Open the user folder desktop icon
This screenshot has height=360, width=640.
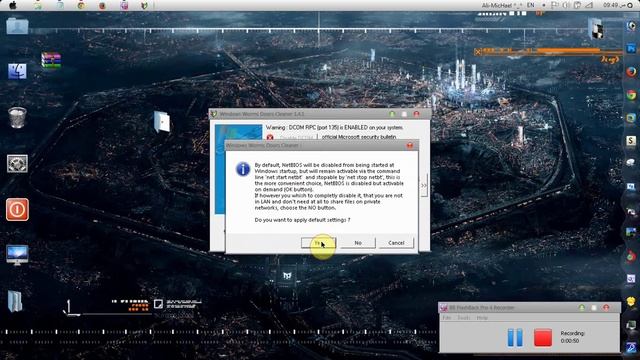pyautogui.click(x=17, y=26)
